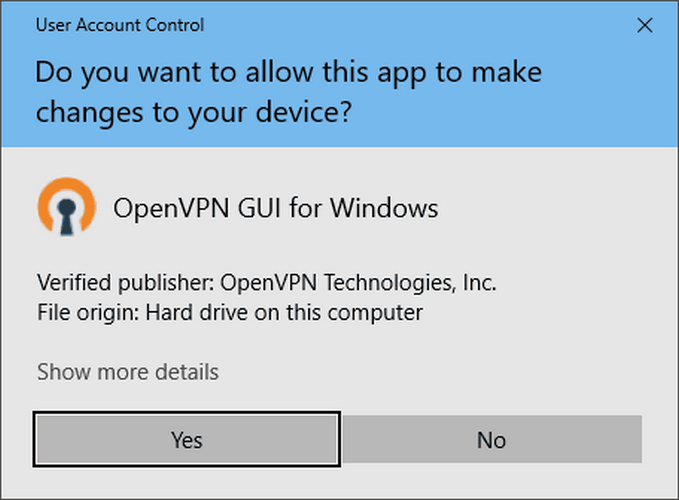
Task: Click the word Verified in the publisher line
Action: coord(75,283)
